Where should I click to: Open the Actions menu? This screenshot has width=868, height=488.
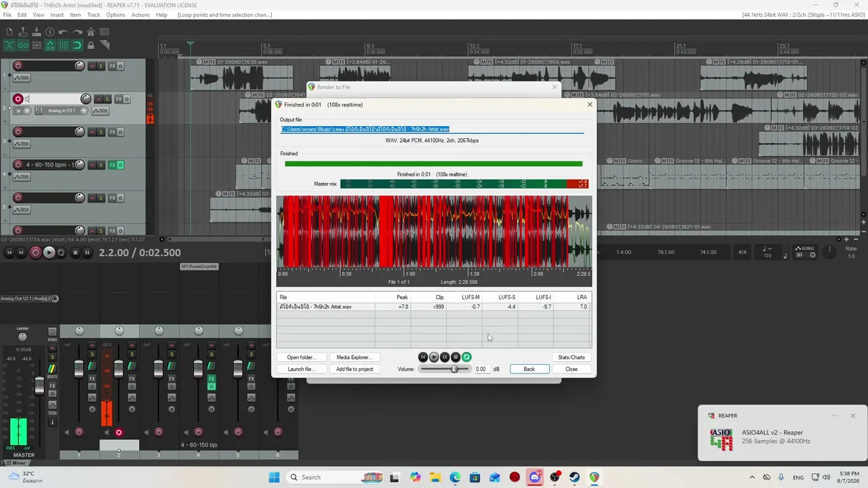(140, 15)
